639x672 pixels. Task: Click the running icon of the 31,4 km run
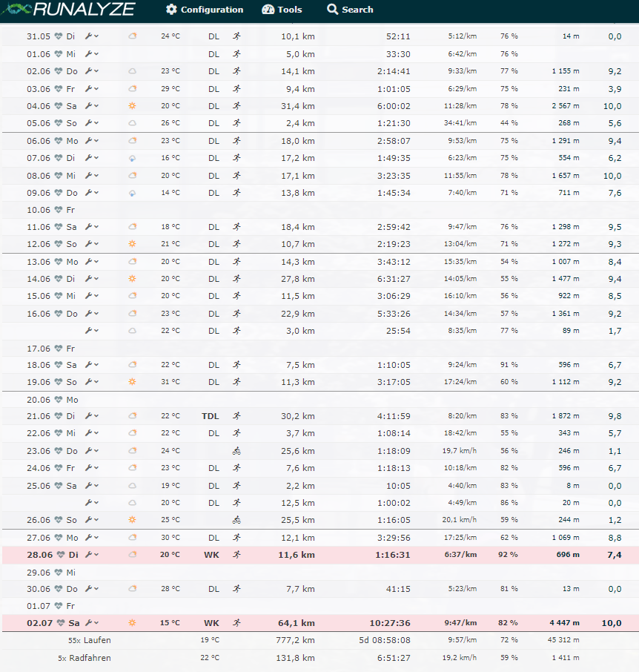pos(236,106)
